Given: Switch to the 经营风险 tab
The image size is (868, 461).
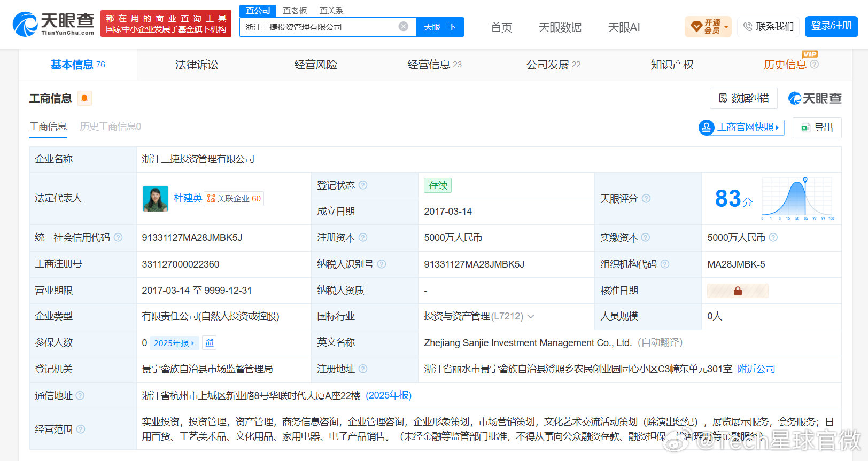Looking at the screenshot, I should (315, 65).
